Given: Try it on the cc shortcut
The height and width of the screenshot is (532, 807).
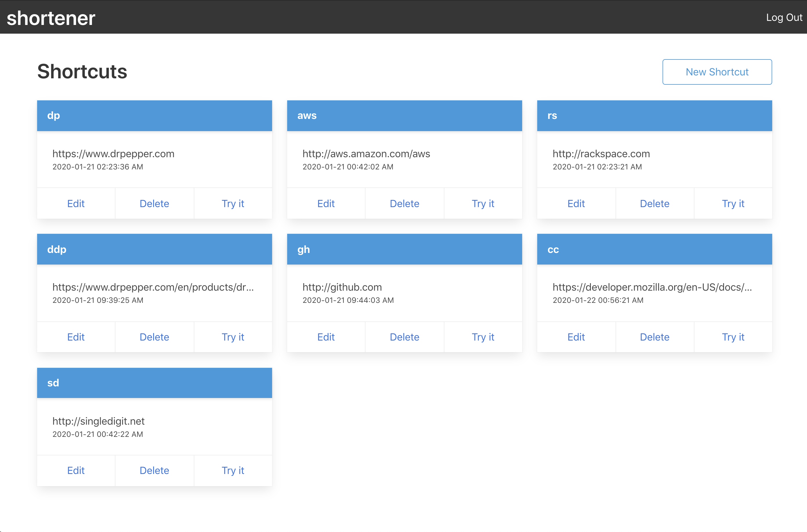Looking at the screenshot, I should pos(733,337).
